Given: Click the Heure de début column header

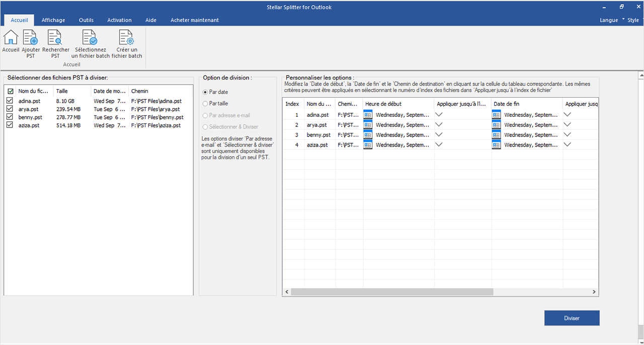Looking at the screenshot, I should click(x=398, y=104).
